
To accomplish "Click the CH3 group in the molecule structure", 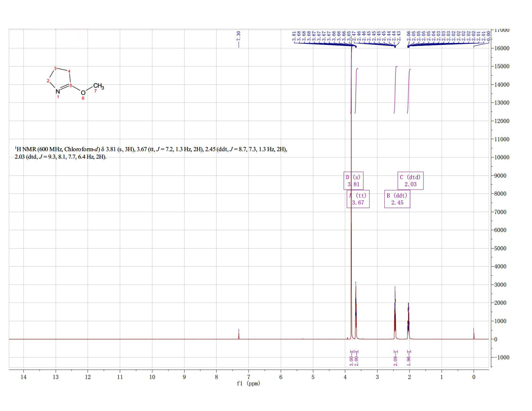I will click(x=99, y=86).
